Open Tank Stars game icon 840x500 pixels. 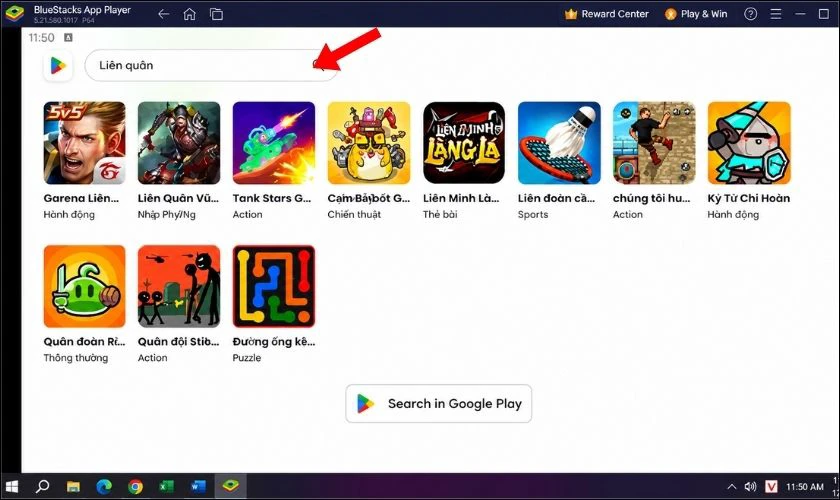274,143
